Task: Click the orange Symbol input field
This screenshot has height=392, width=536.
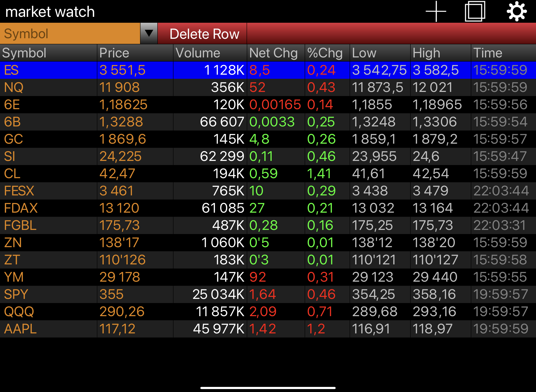Action: [70, 34]
